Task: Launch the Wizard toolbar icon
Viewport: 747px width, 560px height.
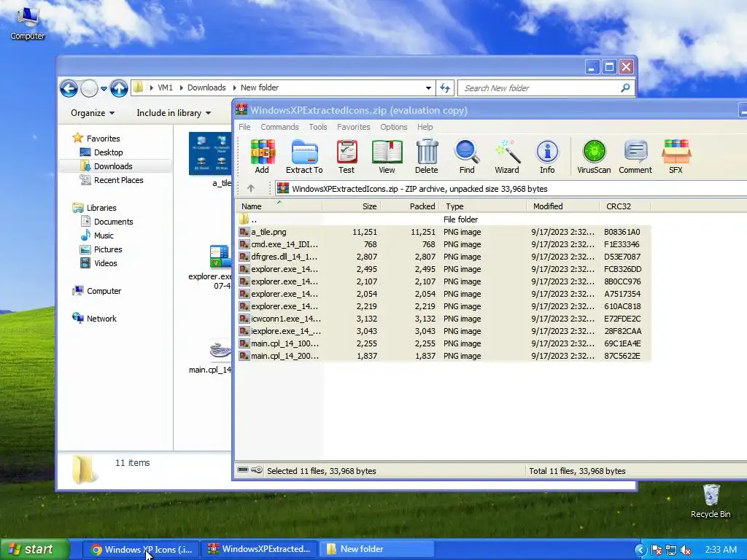Action: point(507,157)
